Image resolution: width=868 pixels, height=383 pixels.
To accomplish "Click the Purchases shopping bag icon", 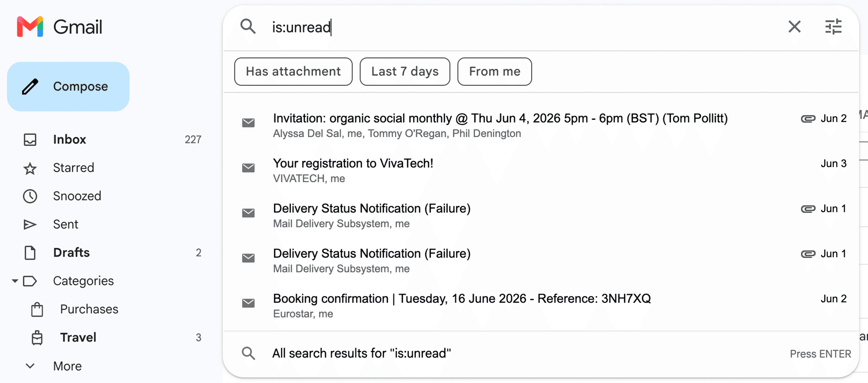I will point(37,310).
